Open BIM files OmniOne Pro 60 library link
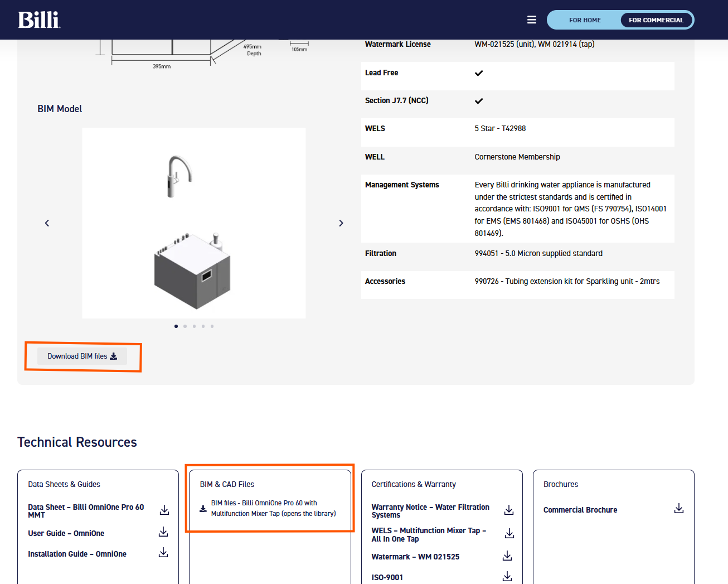728x584 pixels. pyautogui.click(x=273, y=508)
